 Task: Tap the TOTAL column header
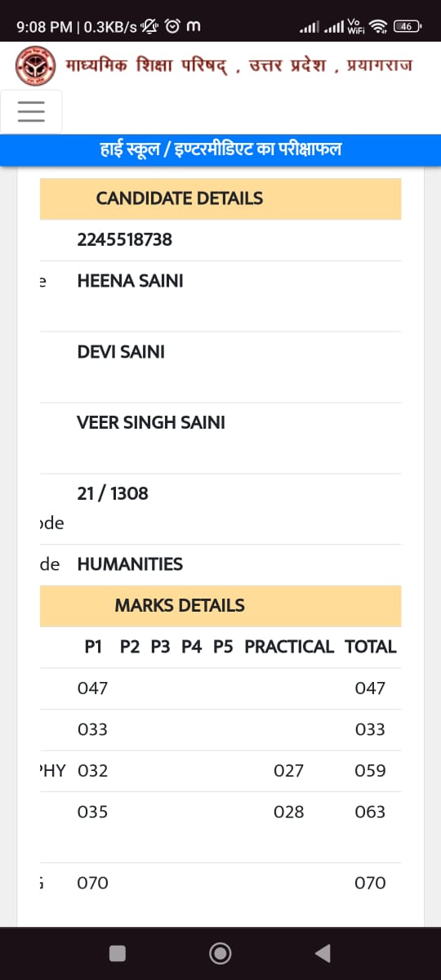[371, 647]
